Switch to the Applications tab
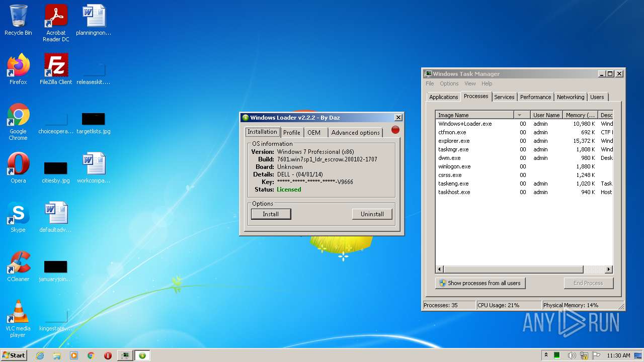The width and height of the screenshot is (644, 362). 444,97
